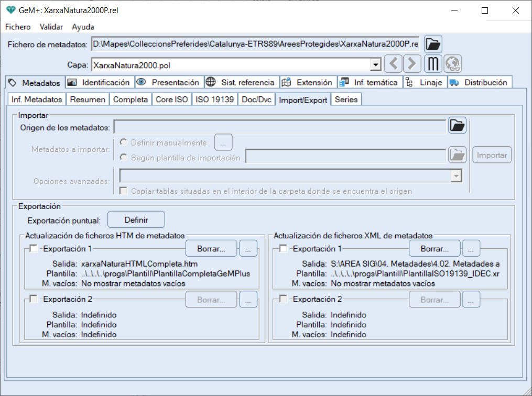The image size is (532, 396).
Task: Enable HTM Exportación 1 checkbox
Action: click(34, 249)
